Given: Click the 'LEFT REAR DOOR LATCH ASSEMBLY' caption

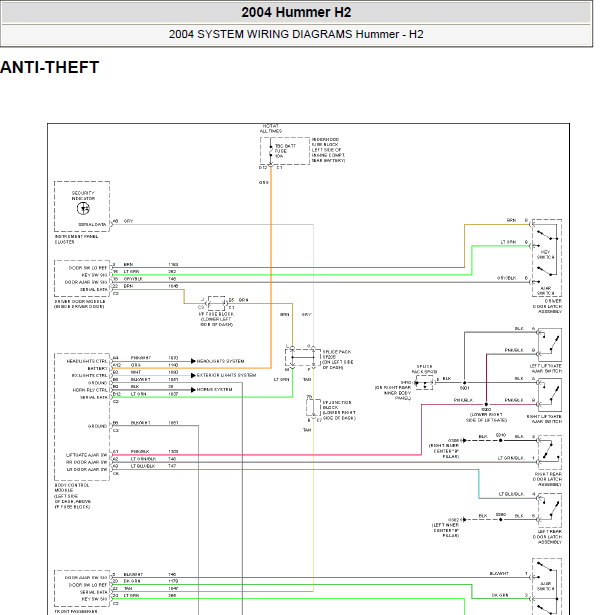Looking at the screenshot, I should (547, 537).
